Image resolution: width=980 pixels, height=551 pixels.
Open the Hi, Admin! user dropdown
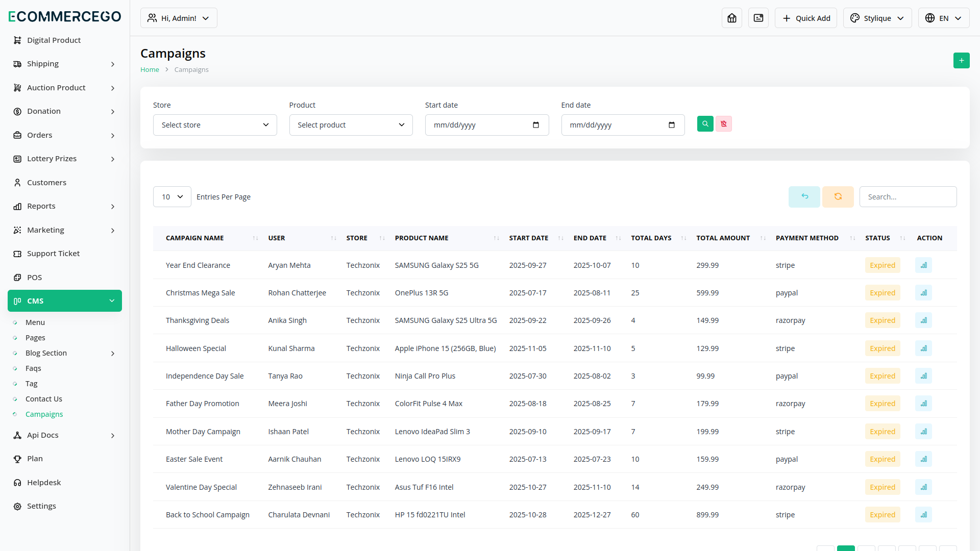[179, 18]
